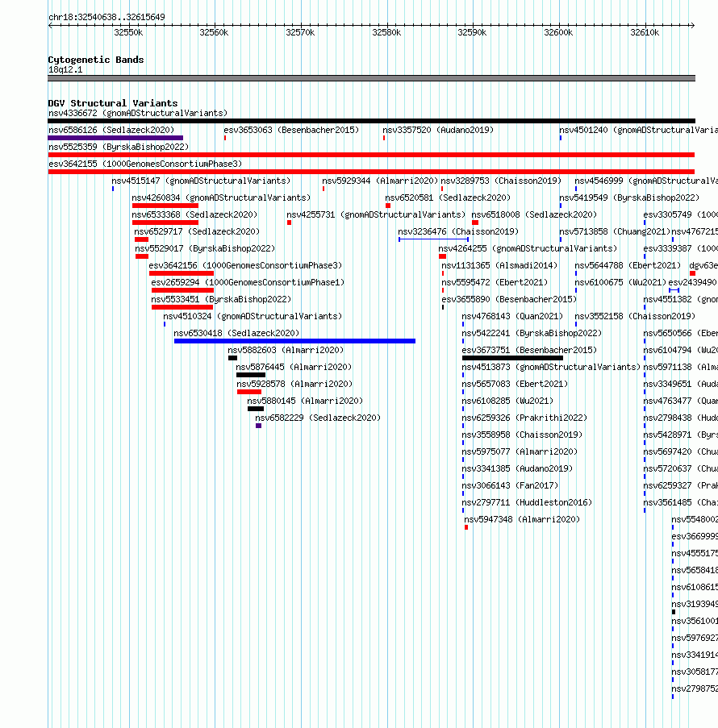Click nsv5644788 (Ebert2021) label
Image resolution: width=718 pixels, height=728 pixels.
[628, 265]
